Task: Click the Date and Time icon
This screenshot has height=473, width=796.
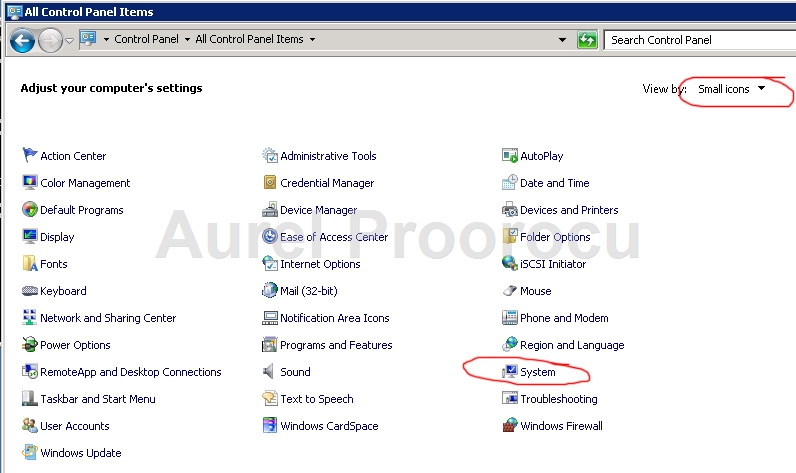Action: (x=510, y=182)
